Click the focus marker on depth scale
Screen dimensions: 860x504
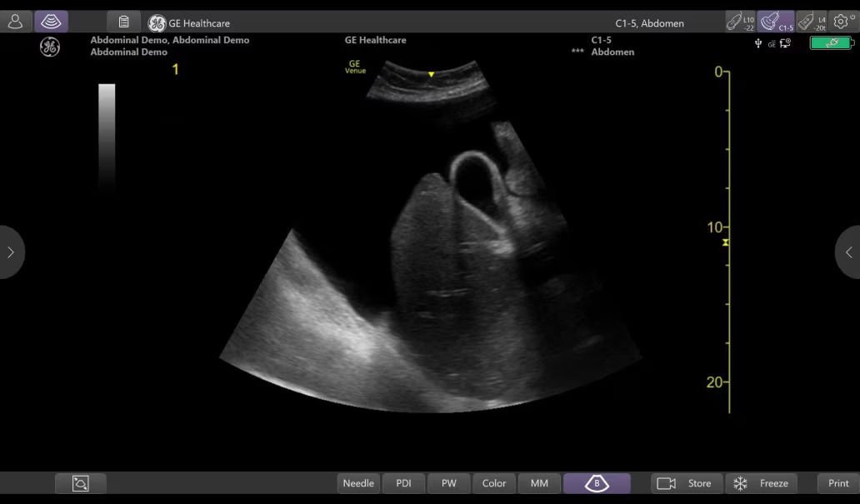tap(726, 242)
